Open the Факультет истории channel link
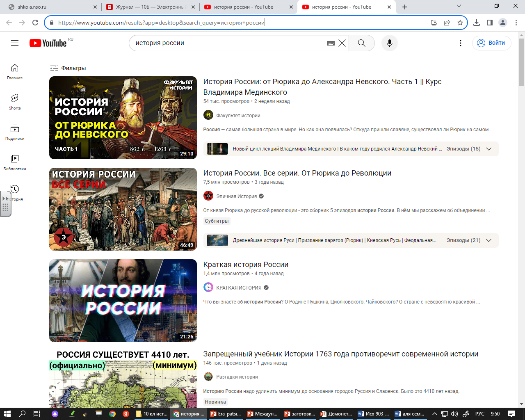This screenshot has height=420, width=525. point(238,116)
